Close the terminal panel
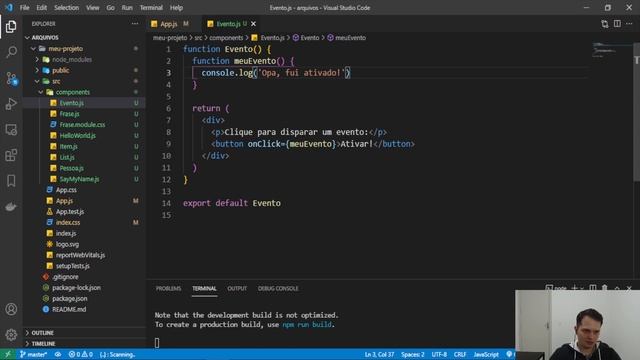The height and width of the screenshot is (360, 640). coord(629,288)
